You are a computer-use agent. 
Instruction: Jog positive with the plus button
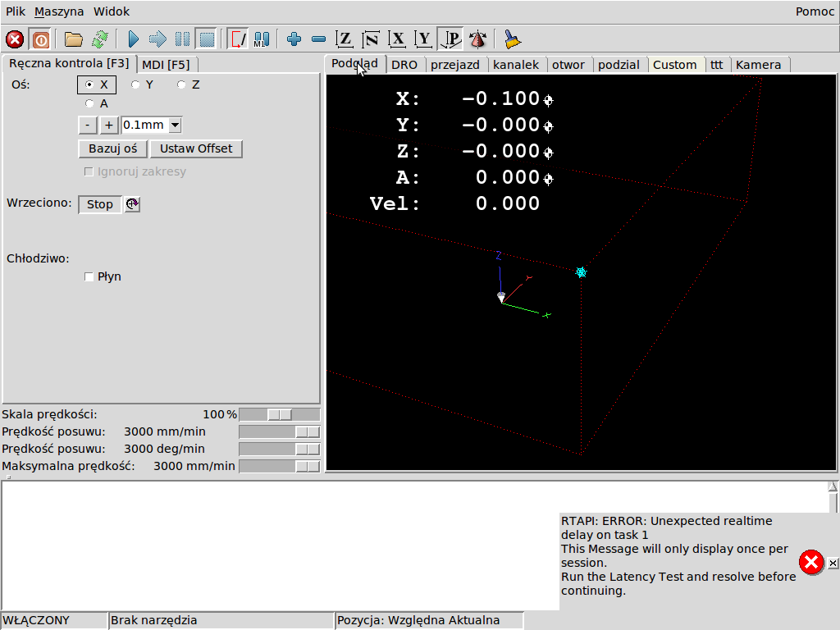coord(109,126)
